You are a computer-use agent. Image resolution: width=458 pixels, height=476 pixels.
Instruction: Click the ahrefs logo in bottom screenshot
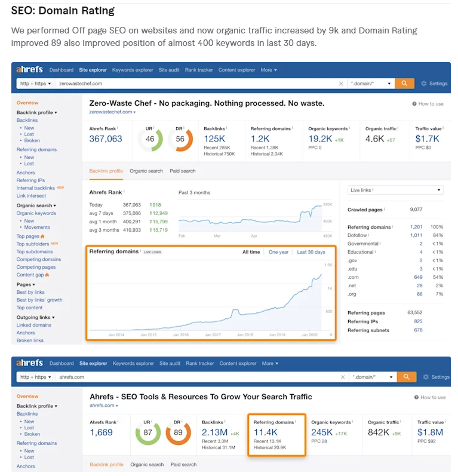tap(29, 363)
